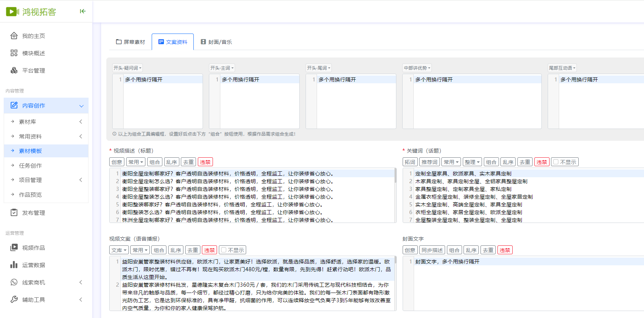
Task: Collapse the 内容创作 menu chevron
Action: 81,106
